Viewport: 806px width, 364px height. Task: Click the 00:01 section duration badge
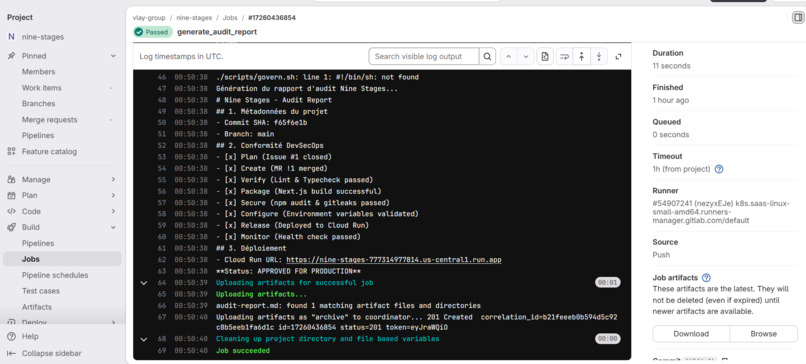608,282
